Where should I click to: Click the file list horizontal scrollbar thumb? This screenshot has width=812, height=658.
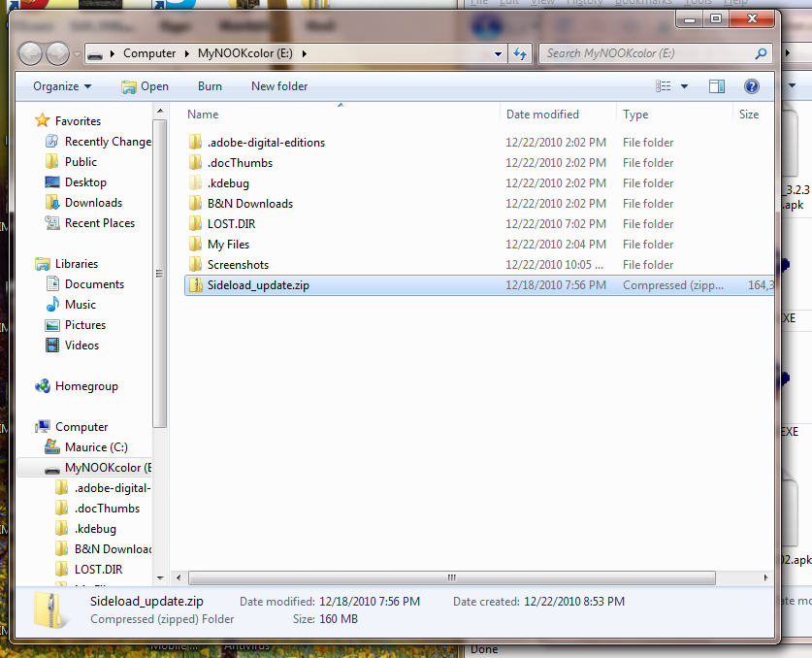[452, 577]
